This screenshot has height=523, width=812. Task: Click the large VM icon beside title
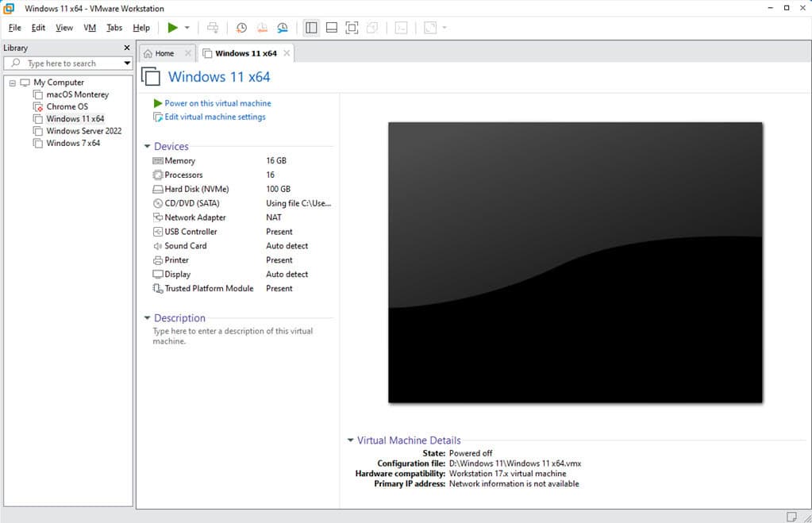click(x=151, y=77)
